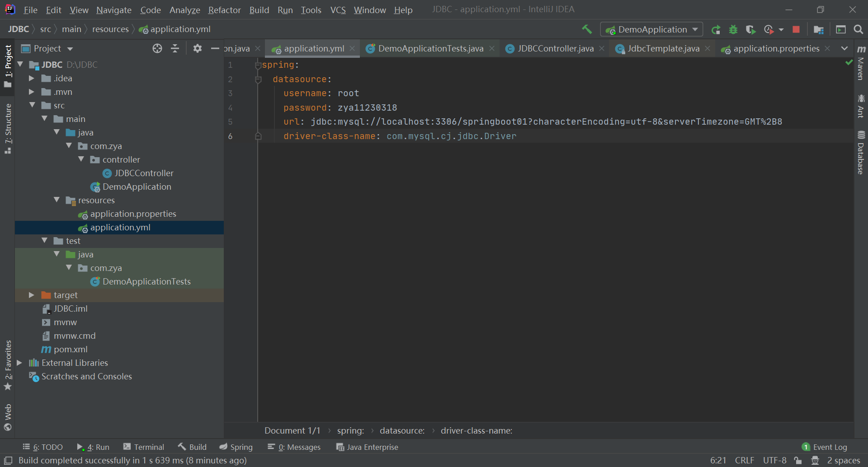
Task: Hide the Project panel with the minus icon
Action: (x=215, y=48)
